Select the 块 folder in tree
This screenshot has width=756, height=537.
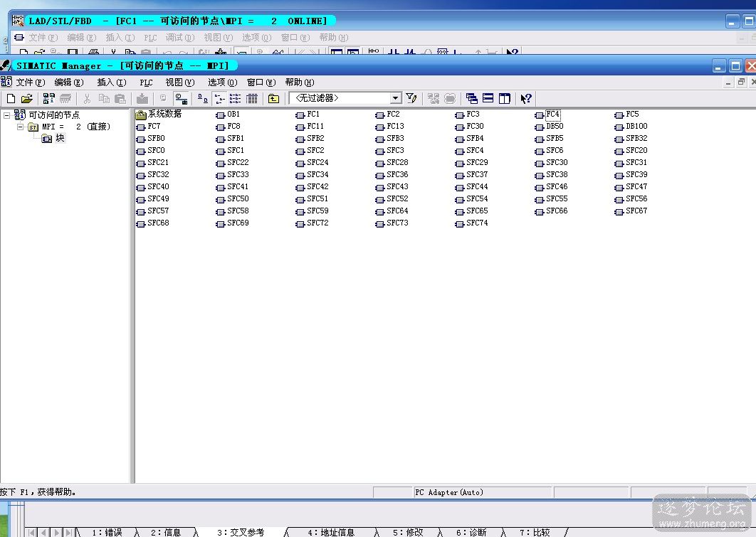tap(53, 138)
